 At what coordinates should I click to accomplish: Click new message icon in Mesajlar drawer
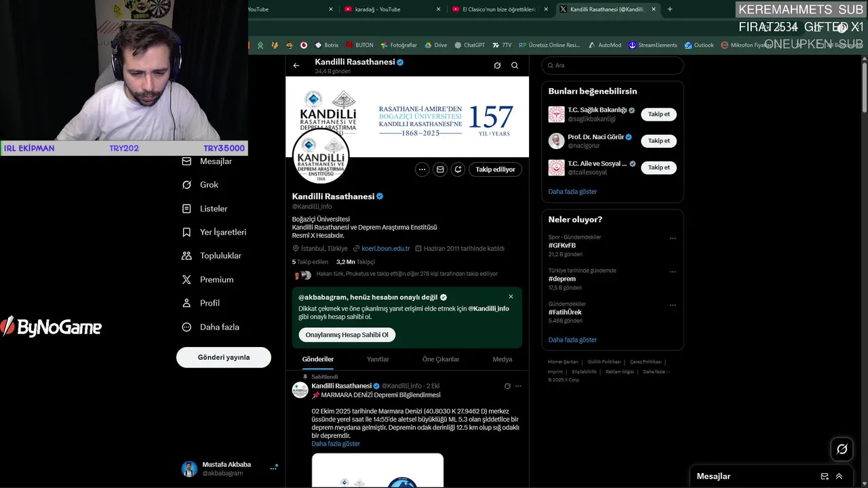825,476
